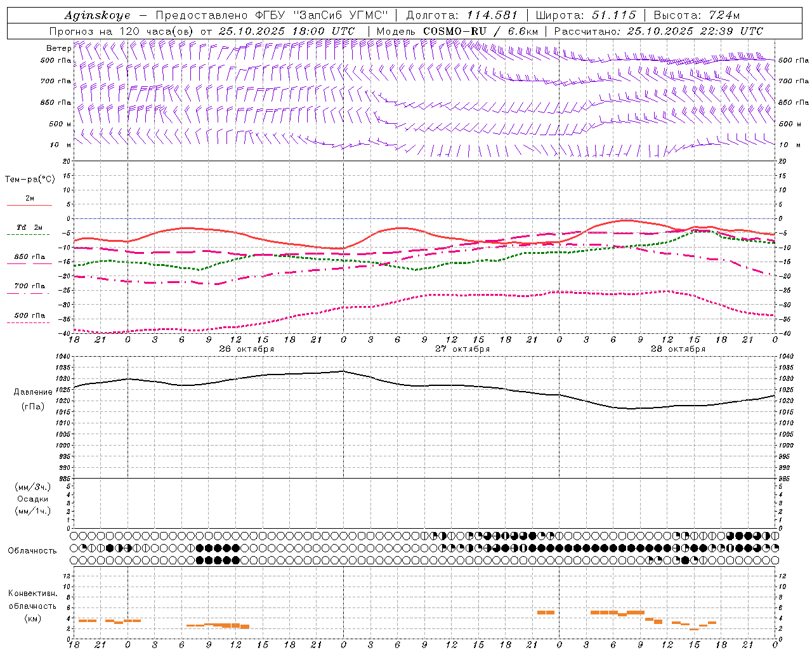Click the longitude value Долгота: 114.581

[x=462, y=15]
